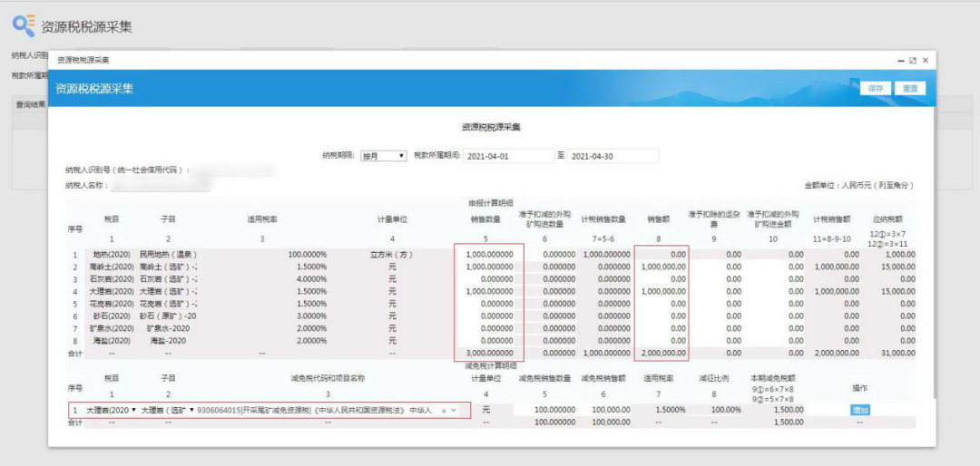Open the 纳税期限 按月 dropdown
Screen dimensions: 980x466
pyautogui.click(x=384, y=156)
